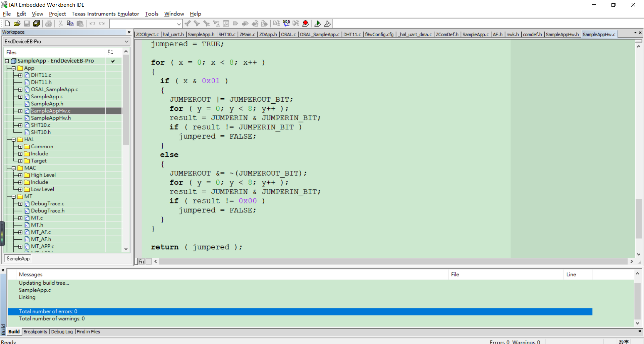Screen dimensions: 644x344
Task: Click the editor vertical scrollbar thumb
Action: coord(639,219)
